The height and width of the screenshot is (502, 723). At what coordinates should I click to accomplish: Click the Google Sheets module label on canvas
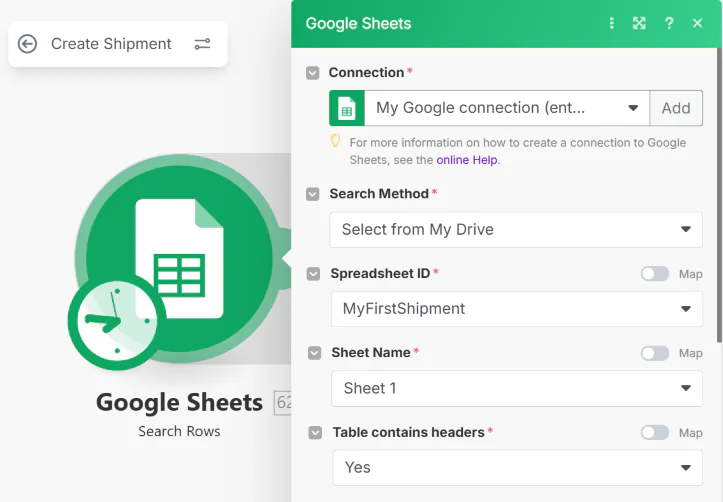(x=179, y=402)
